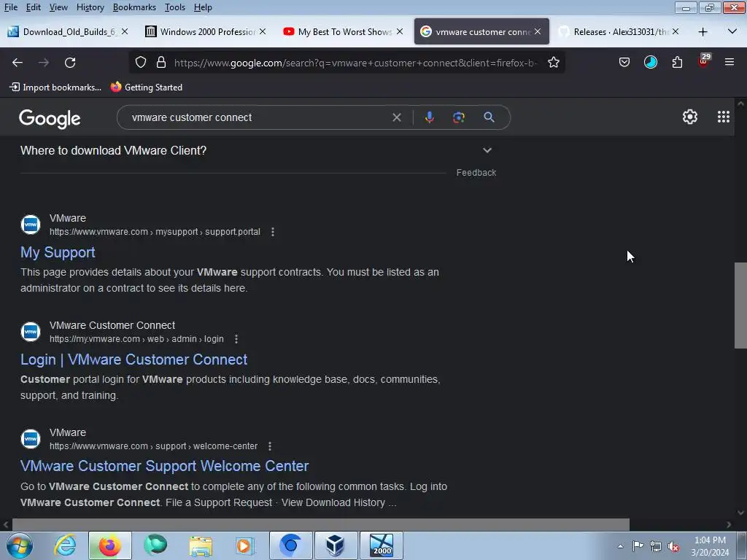
Task: View site security lock information
Action: click(161, 63)
